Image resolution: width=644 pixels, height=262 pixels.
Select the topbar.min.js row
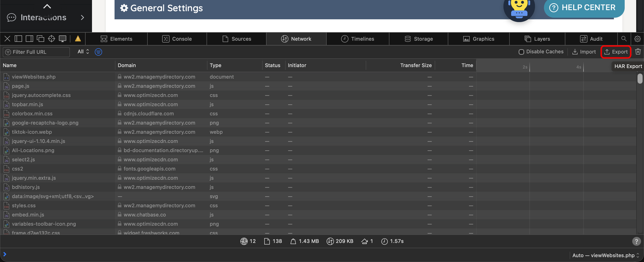click(x=318, y=104)
